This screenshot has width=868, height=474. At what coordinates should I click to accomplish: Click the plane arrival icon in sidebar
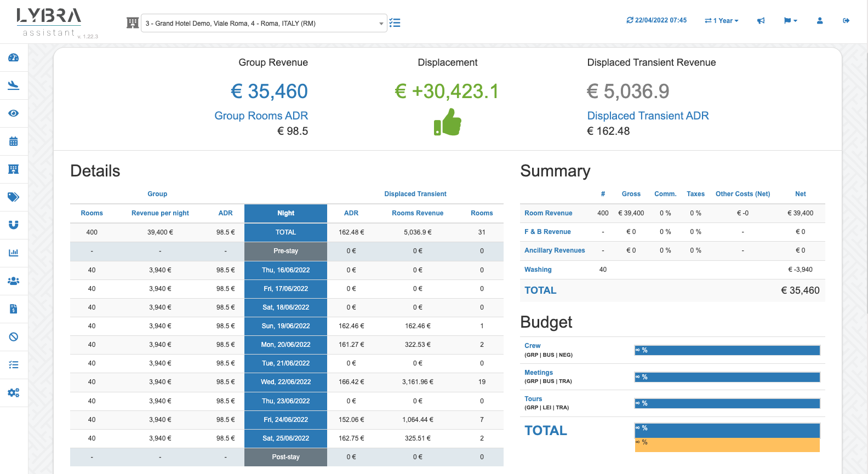tap(14, 85)
